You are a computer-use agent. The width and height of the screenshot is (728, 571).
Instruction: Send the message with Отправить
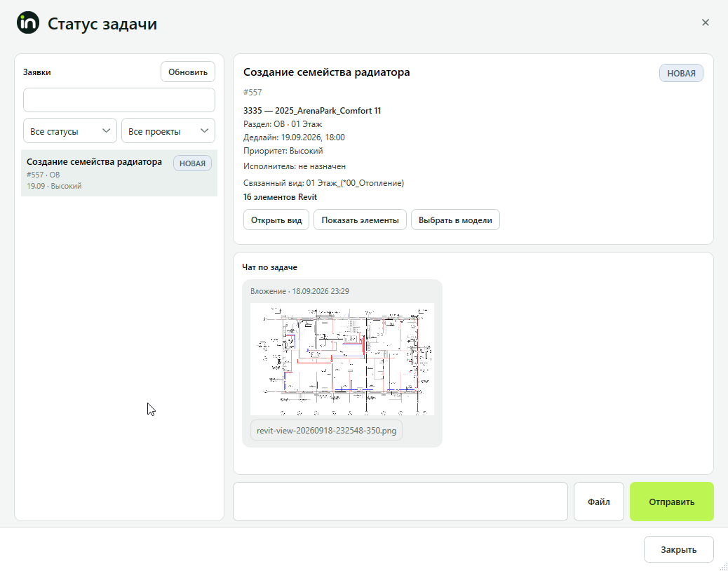click(672, 502)
